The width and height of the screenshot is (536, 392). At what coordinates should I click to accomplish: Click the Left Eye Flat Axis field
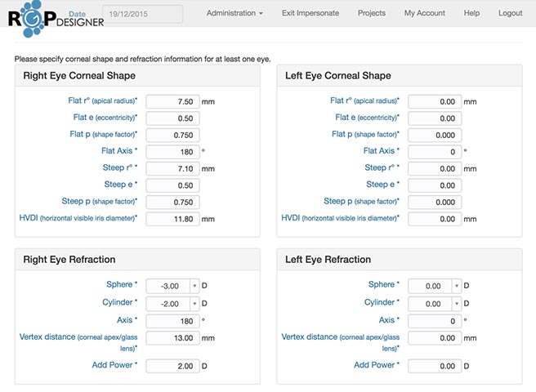(x=435, y=152)
